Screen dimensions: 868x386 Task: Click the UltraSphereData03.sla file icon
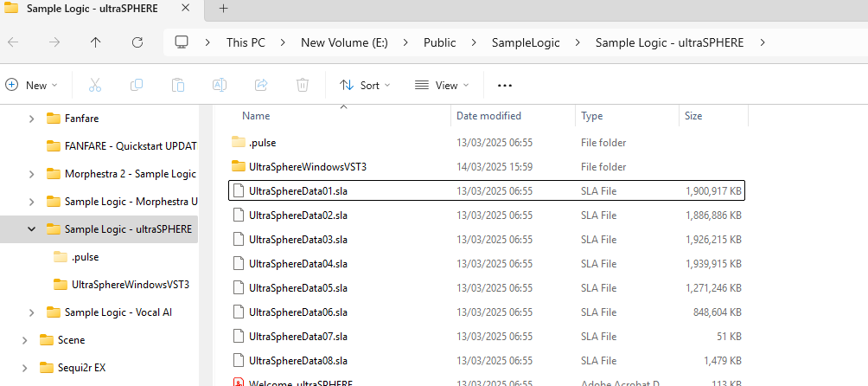point(239,239)
